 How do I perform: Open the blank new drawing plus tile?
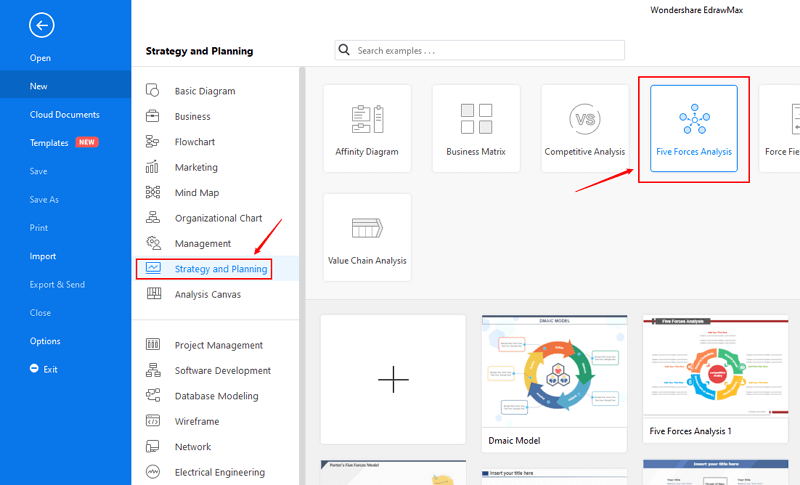pos(393,379)
